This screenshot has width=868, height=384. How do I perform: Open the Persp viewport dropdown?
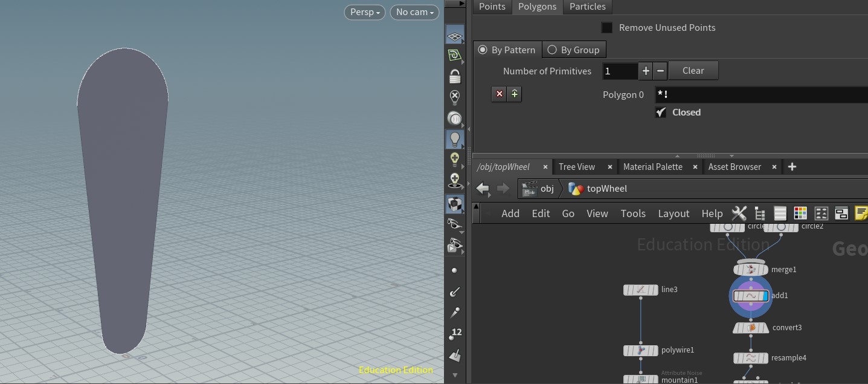click(x=365, y=12)
